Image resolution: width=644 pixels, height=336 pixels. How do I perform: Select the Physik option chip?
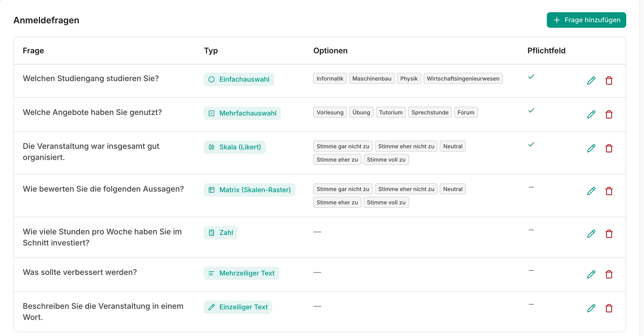coord(409,79)
